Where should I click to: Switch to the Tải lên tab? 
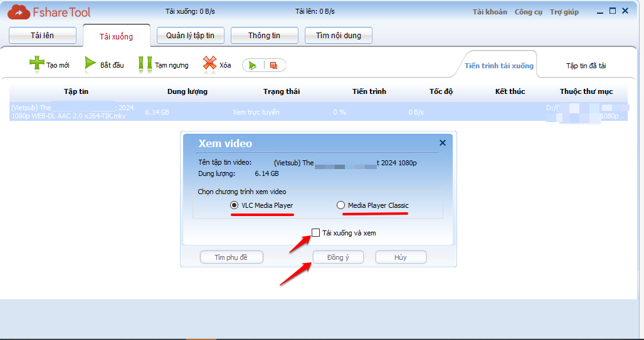tap(42, 36)
